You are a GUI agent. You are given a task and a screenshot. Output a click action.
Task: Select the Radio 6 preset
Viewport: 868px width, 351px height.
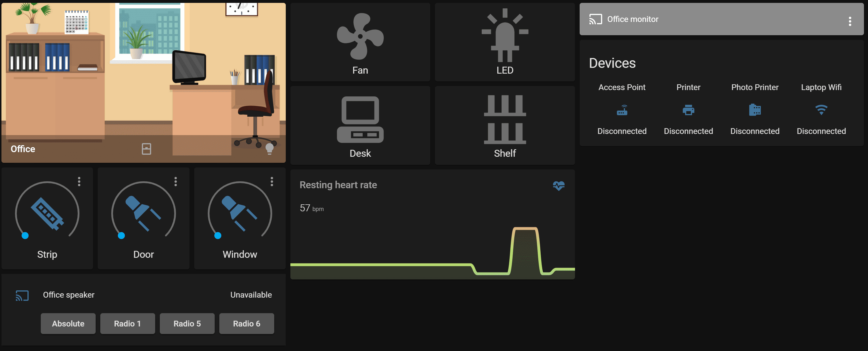246,323
